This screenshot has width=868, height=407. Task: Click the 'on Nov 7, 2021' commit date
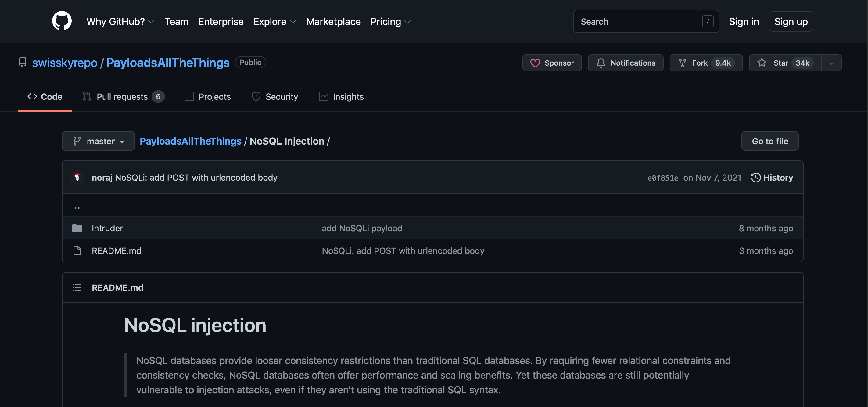coord(712,178)
